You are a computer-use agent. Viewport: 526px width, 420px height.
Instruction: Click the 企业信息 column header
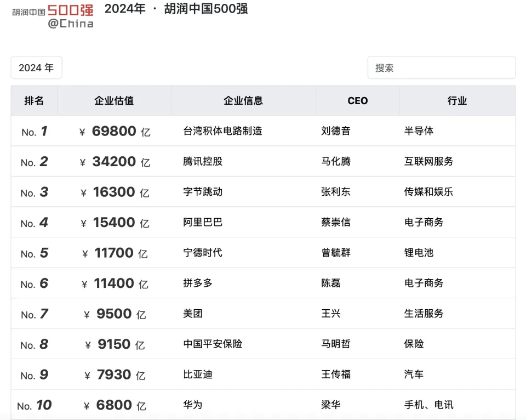243,100
